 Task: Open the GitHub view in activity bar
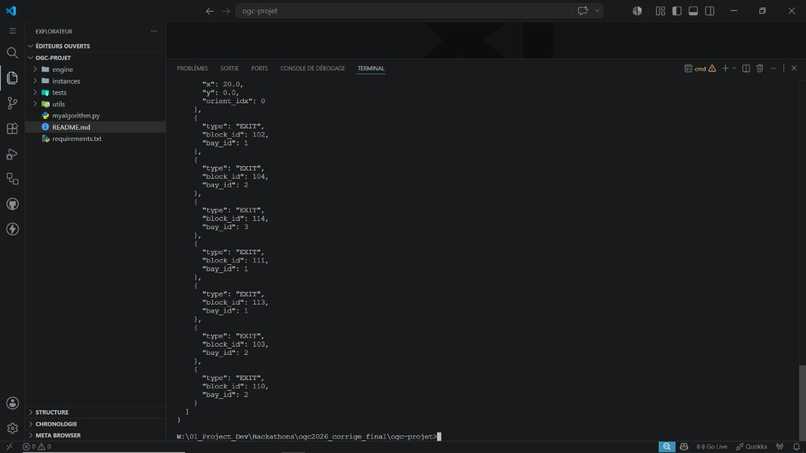pos(12,204)
